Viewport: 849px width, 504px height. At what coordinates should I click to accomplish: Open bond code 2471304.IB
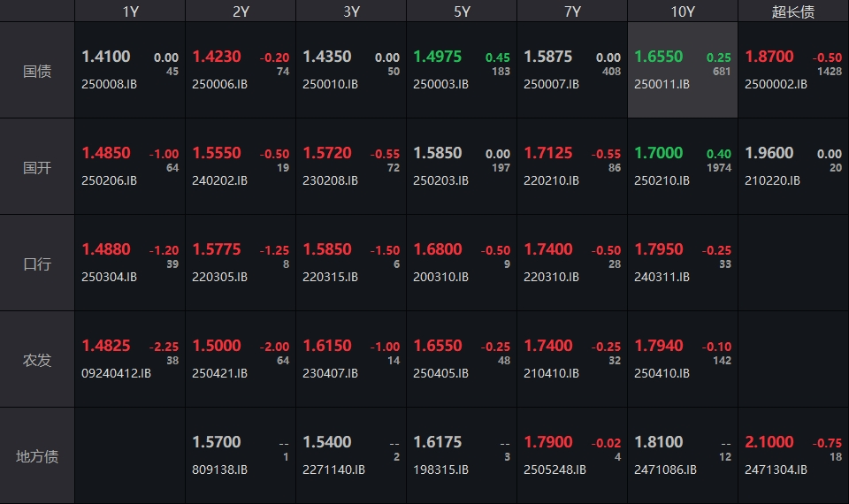[x=776, y=470]
